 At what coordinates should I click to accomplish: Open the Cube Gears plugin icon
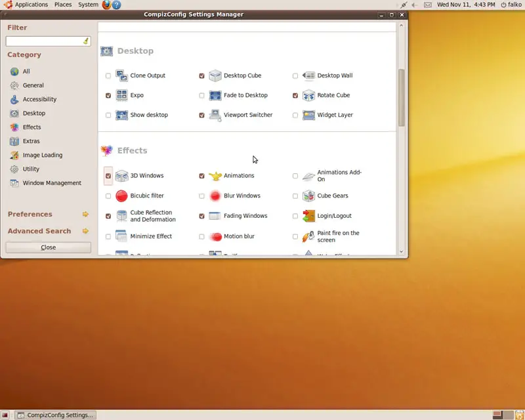click(x=308, y=196)
